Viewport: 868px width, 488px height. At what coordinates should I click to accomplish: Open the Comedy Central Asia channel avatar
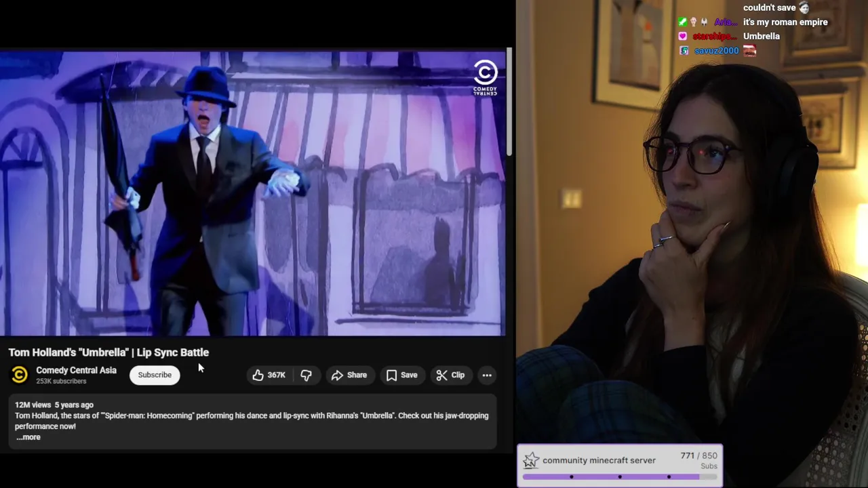tap(20, 375)
